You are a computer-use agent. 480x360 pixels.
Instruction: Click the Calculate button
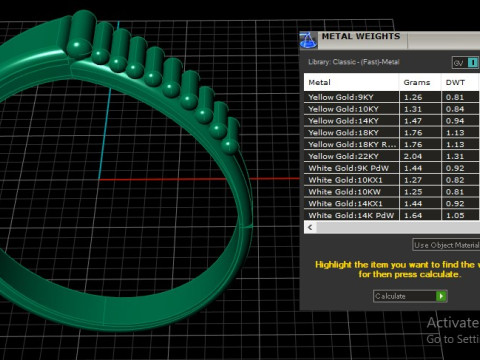tap(410, 296)
